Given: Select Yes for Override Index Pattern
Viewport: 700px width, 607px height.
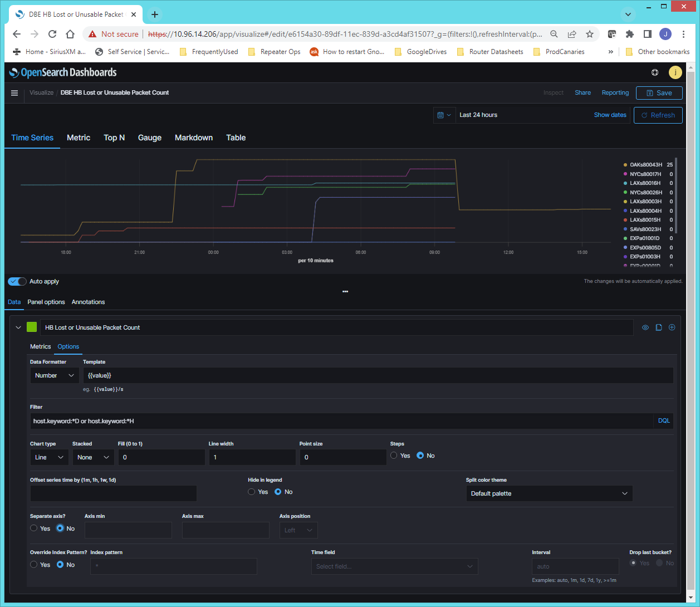Looking at the screenshot, I should click(x=34, y=565).
